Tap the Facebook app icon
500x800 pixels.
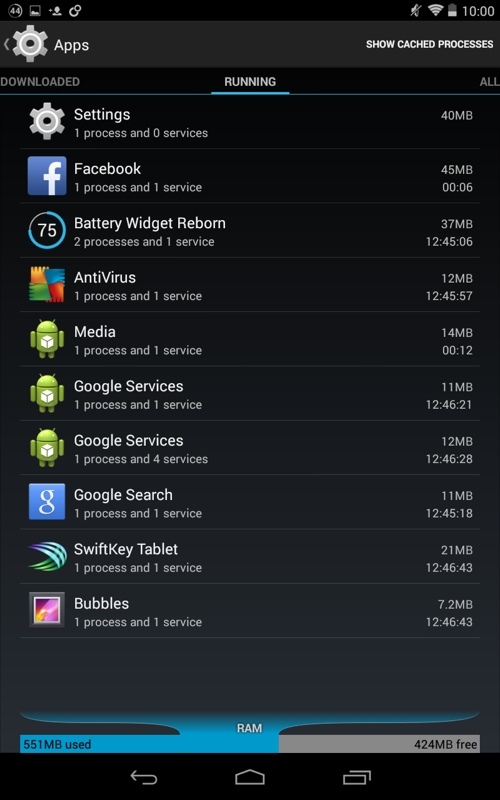(x=47, y=176)
